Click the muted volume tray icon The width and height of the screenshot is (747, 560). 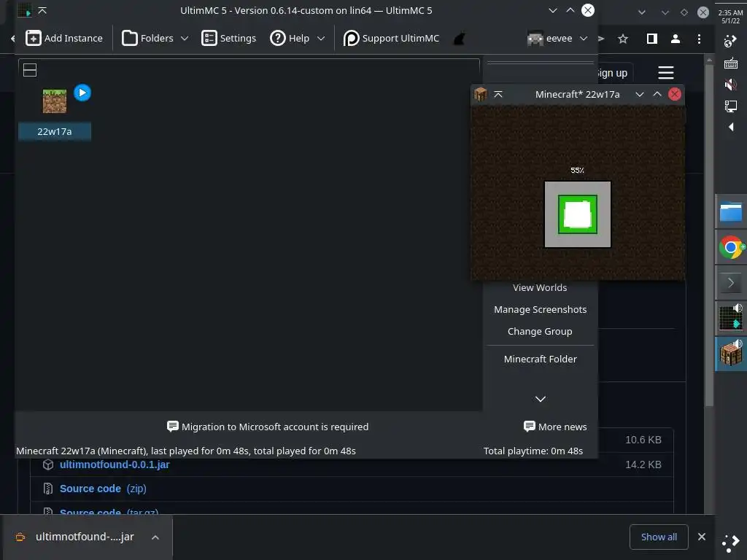731,85
